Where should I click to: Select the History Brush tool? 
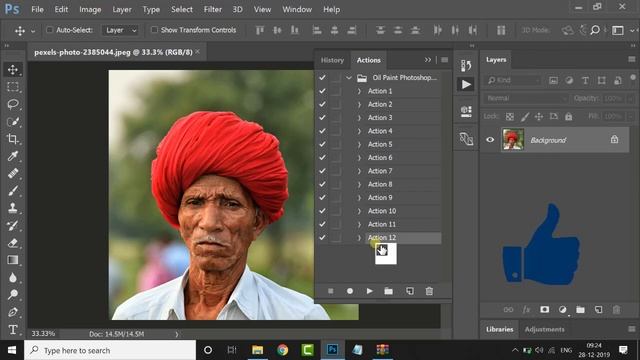(x=13, y=225)
